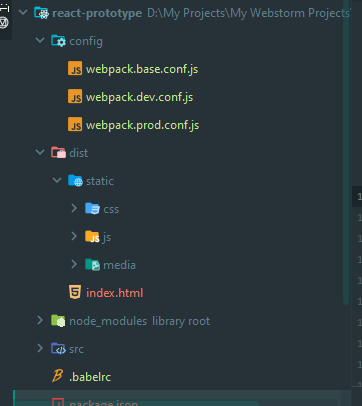Collapse the static folder chevron

(57, 180)
